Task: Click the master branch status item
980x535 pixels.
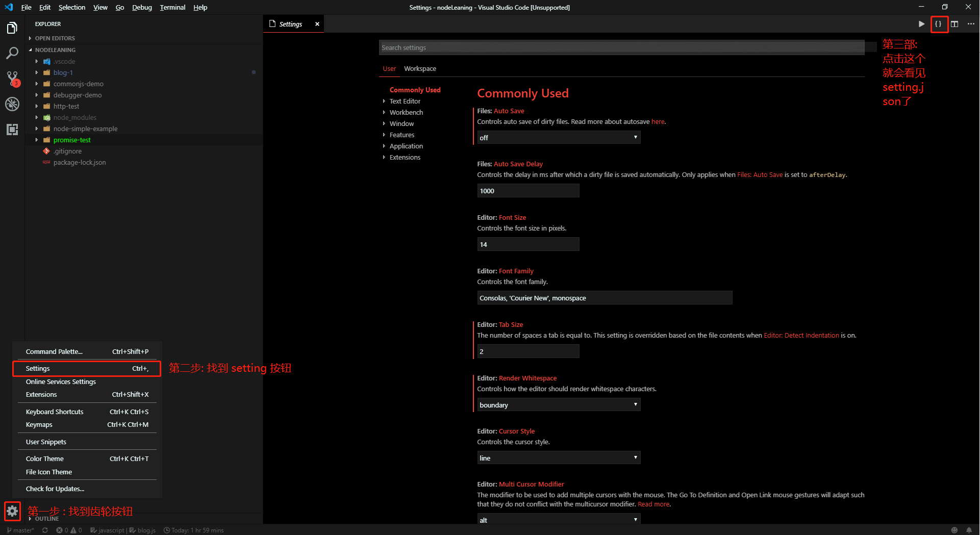Action: coord(21,530)
